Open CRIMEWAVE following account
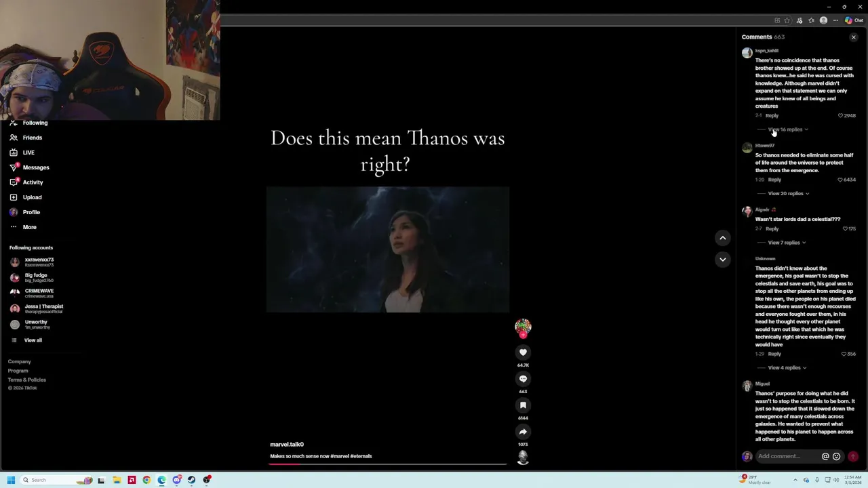 click(x=33, y=293)
